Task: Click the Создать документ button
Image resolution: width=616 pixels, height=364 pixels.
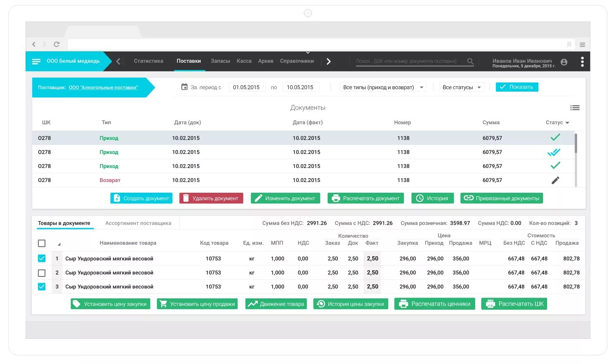Action: pyautogui.click(x=141, y=198)
